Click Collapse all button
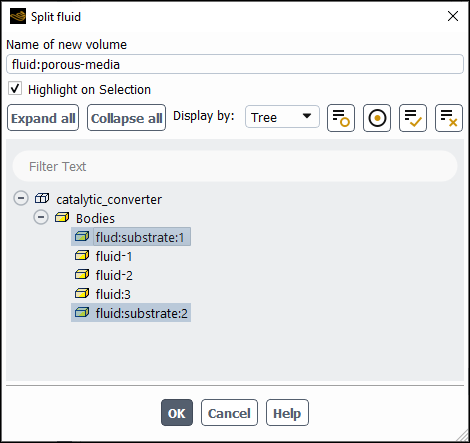The height and width of the screenshot is (443, 470). [x=126, y=118]
